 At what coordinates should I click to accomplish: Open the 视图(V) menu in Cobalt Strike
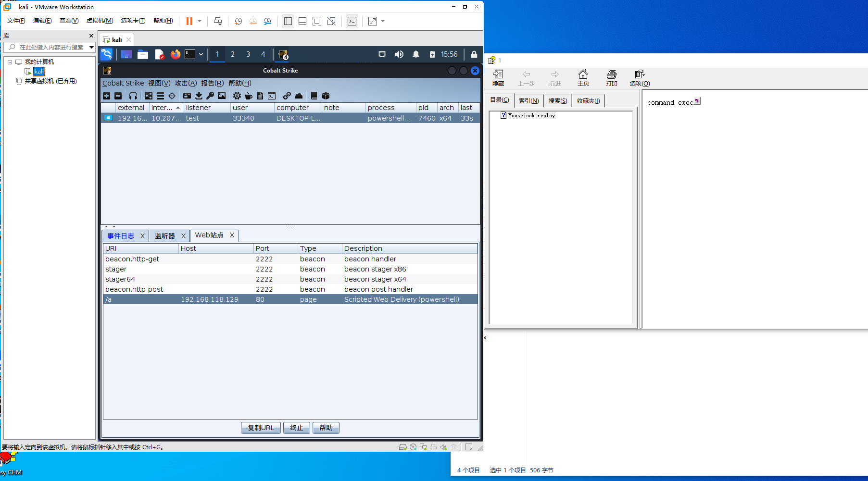159,83
